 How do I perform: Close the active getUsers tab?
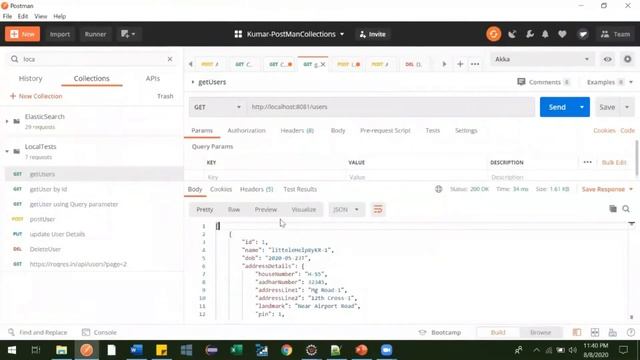point(323,64)
